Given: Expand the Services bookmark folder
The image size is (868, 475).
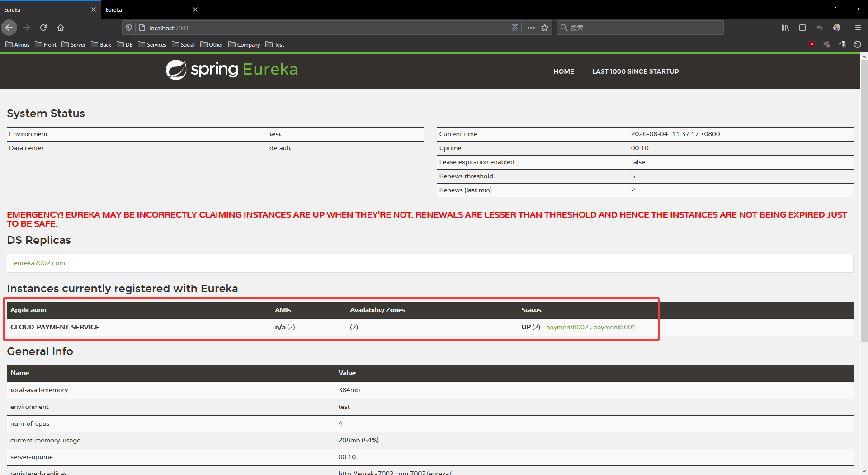Looking at the screenshot, I should pyautogui.click(x=152, y=44).
